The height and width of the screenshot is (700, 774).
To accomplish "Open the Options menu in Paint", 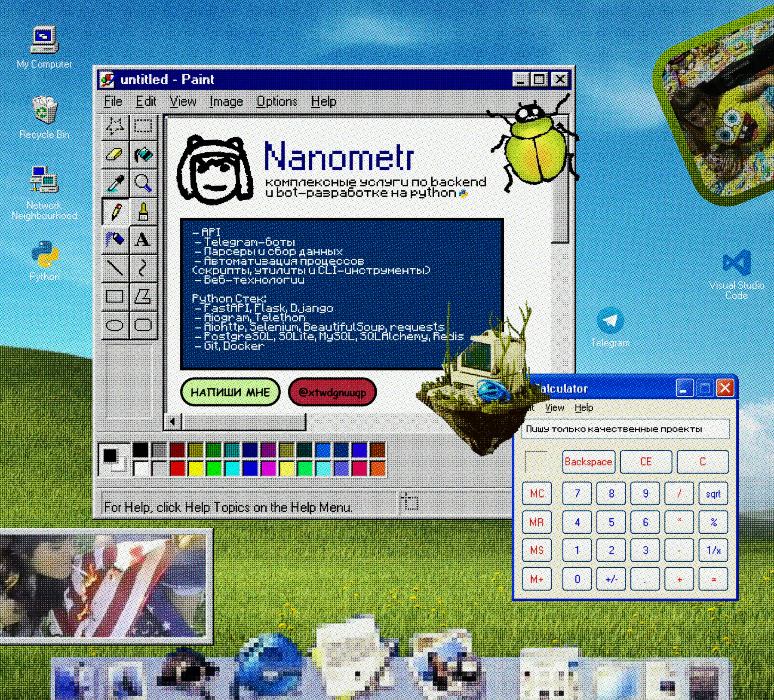I will [277, 101].
